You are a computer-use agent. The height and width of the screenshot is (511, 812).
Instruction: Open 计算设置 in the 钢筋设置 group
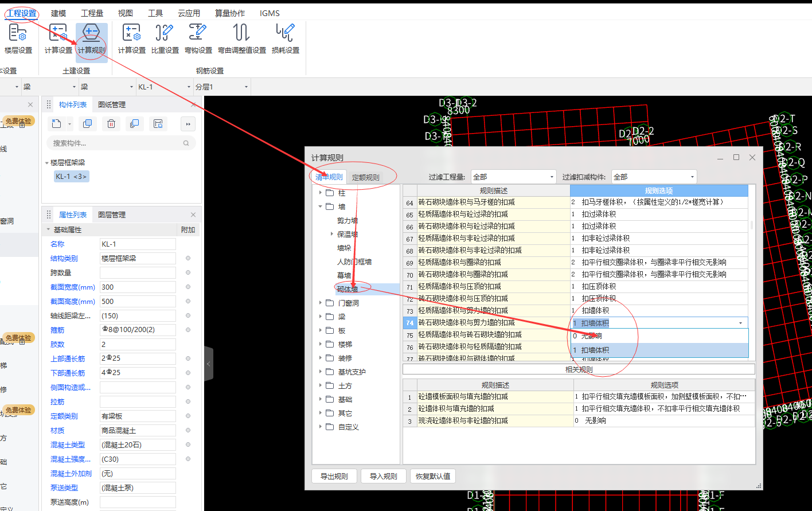pos(132,39)
